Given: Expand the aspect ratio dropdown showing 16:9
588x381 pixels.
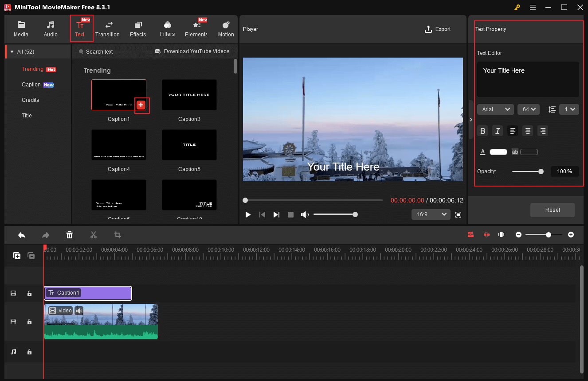Looking at the screenshot, I should point(431,214).
